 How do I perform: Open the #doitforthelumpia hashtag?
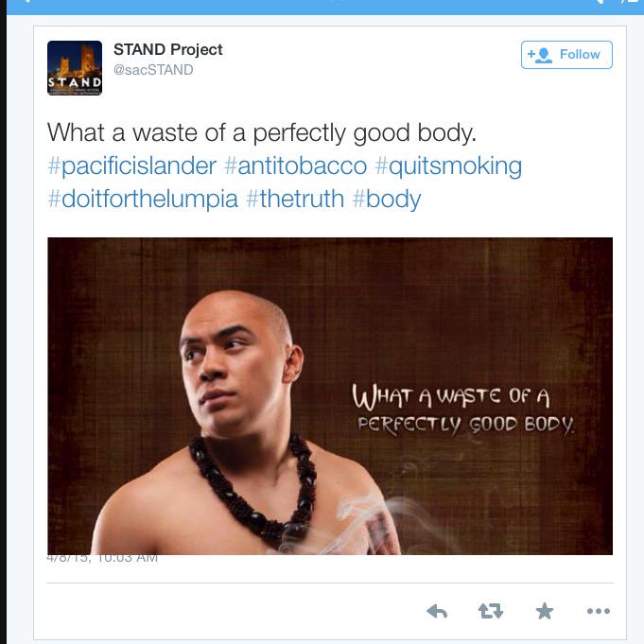[x=143, y=199]
